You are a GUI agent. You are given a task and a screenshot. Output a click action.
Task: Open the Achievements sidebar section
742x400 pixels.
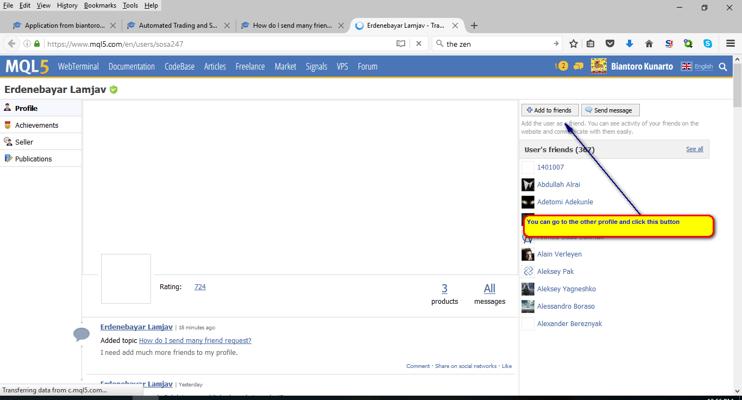point(36,125)
